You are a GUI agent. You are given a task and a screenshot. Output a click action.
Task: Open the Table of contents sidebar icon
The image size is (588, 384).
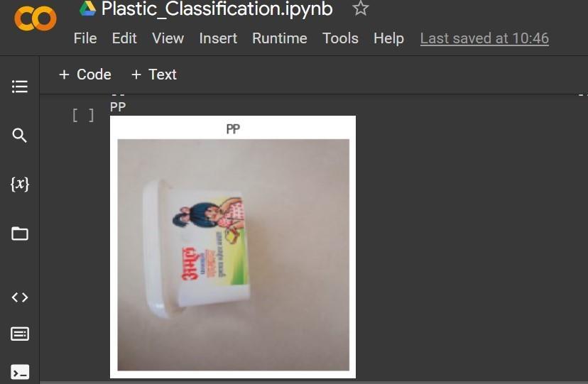pos(19,87)
